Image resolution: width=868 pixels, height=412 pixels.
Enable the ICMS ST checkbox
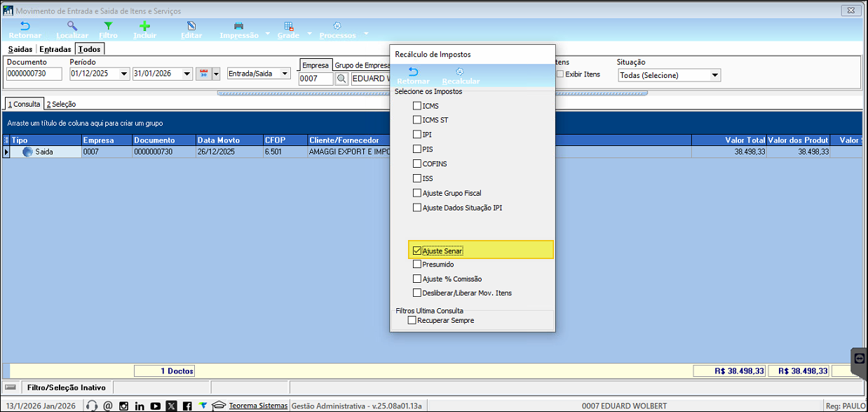point(417,120)
